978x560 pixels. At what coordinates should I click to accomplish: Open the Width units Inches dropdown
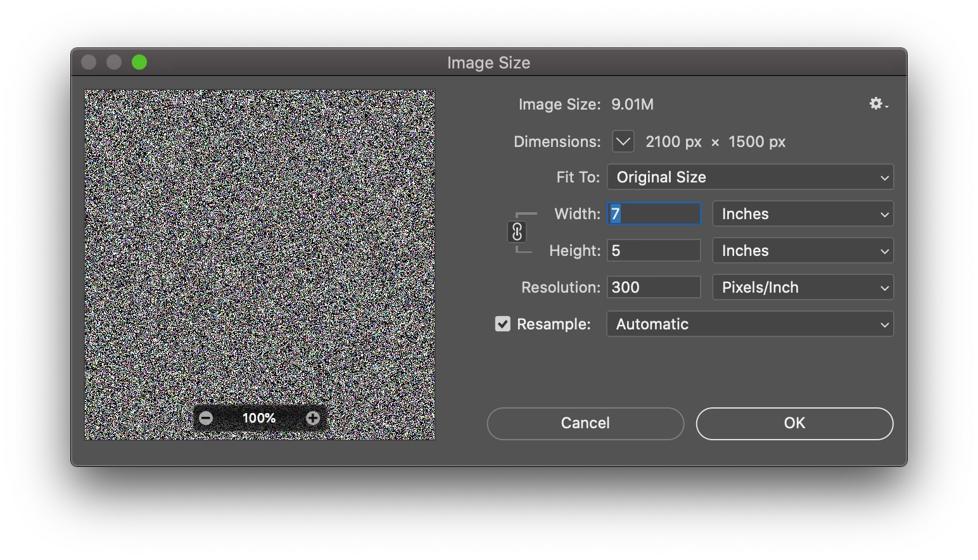[x=803, y=214]
